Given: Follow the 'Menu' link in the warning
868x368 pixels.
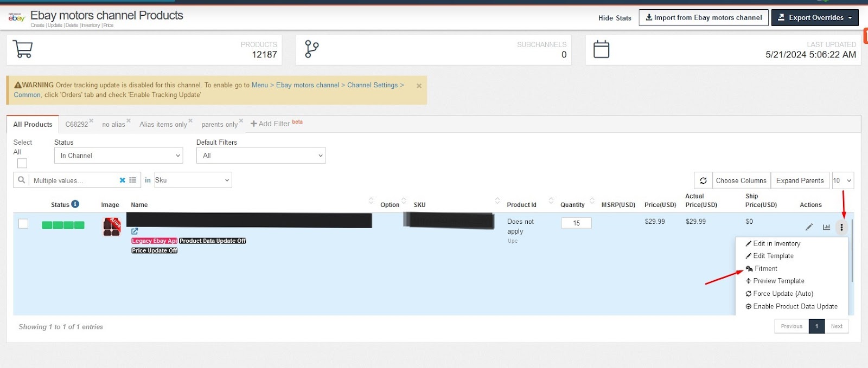Looking at the screenshot, I should click(260, 85).
